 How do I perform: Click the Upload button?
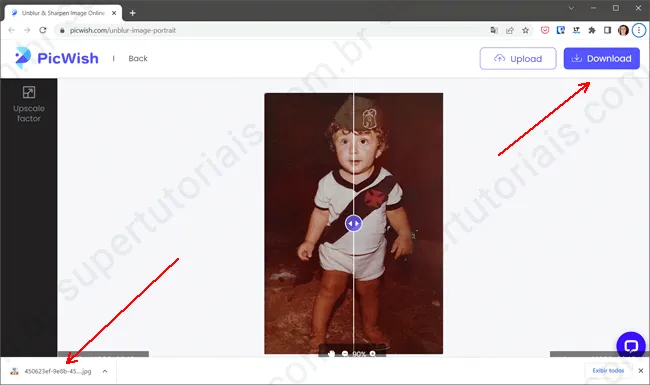click(x=518, y=58)
